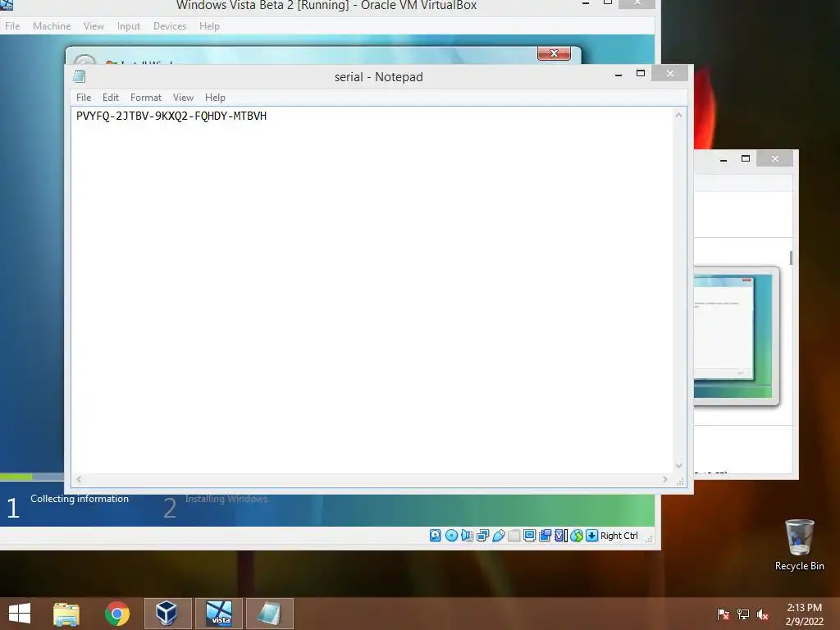Minimize the VirtualBox Manager window behind
Image resolution: width=840 pixels, height=630 pixels.
724,158
